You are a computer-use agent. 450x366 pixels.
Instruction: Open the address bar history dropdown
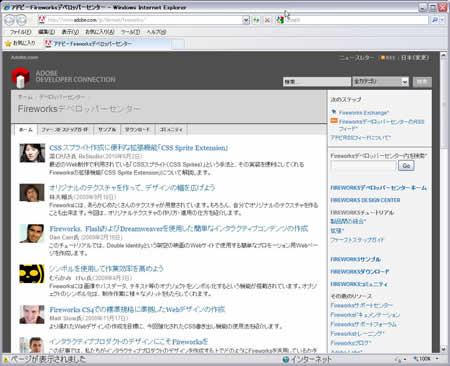click(x=246, y=20)
